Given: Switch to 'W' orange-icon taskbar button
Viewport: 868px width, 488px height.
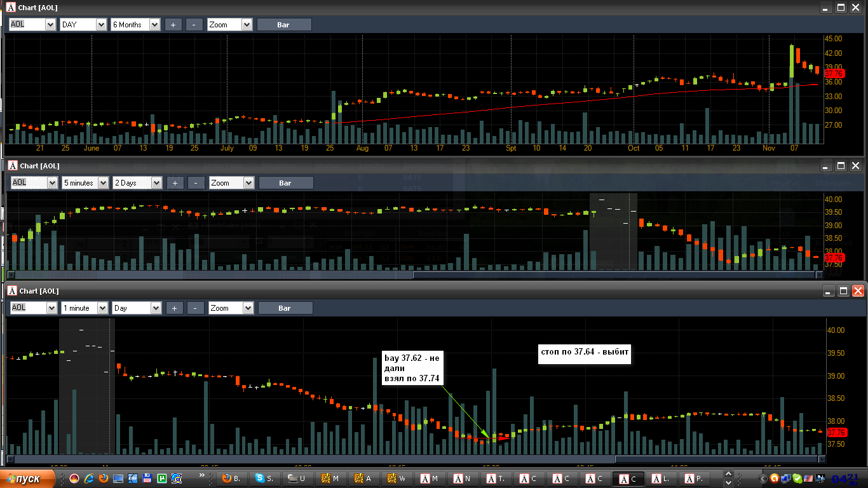Looking at the screenshot, I should [x=398, y=478].
